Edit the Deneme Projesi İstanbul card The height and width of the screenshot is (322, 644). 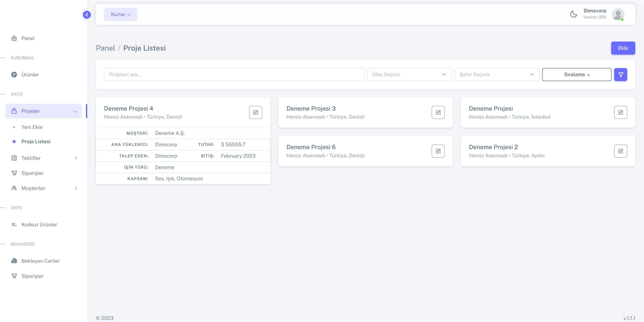(620, 112)
